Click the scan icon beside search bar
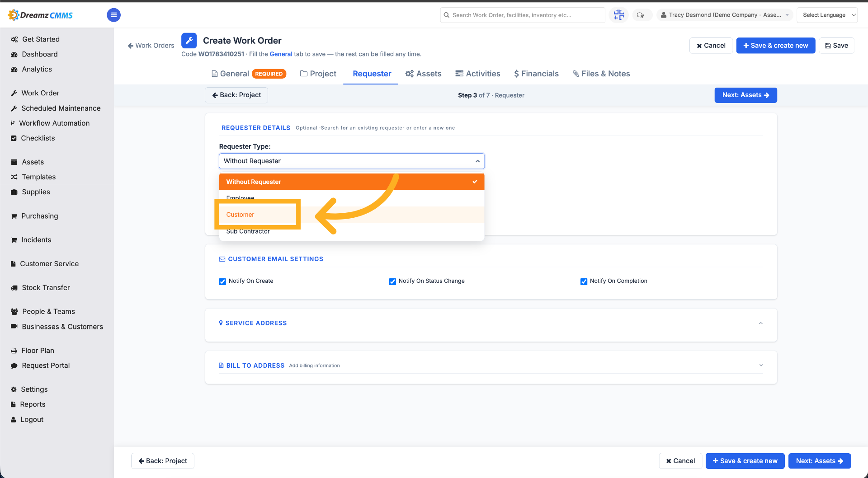868x478 pixels. pyautogui.click(x=618, y=15)
